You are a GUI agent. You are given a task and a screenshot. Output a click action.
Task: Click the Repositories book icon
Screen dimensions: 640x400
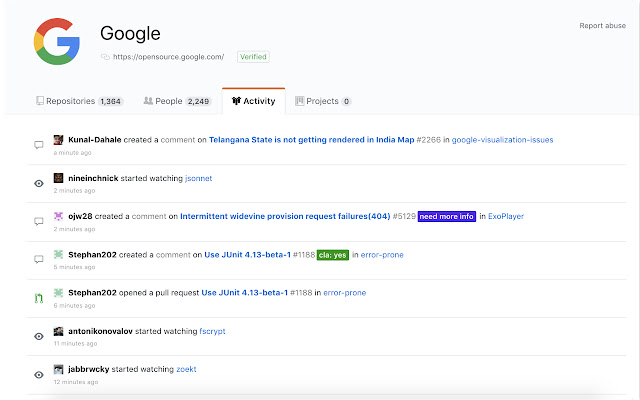point(40,100)
